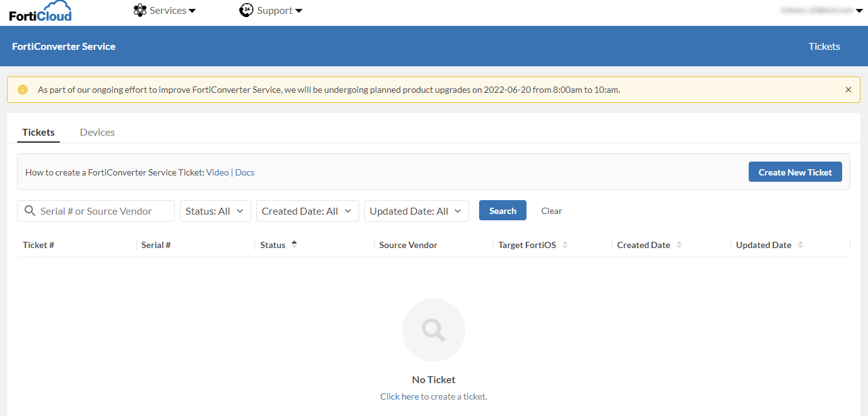Click the Support 24-hour headset icon

click(x=246, y=9)
